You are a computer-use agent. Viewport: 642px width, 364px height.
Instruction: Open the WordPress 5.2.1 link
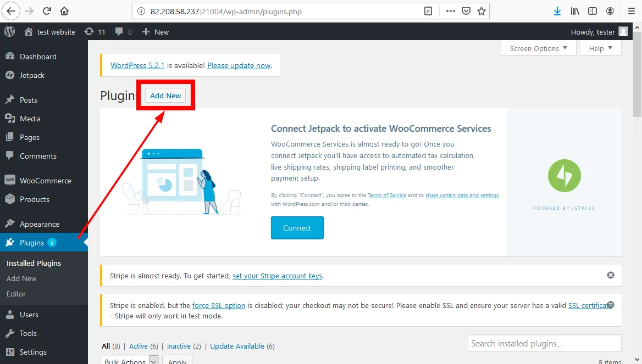point(137,65)
